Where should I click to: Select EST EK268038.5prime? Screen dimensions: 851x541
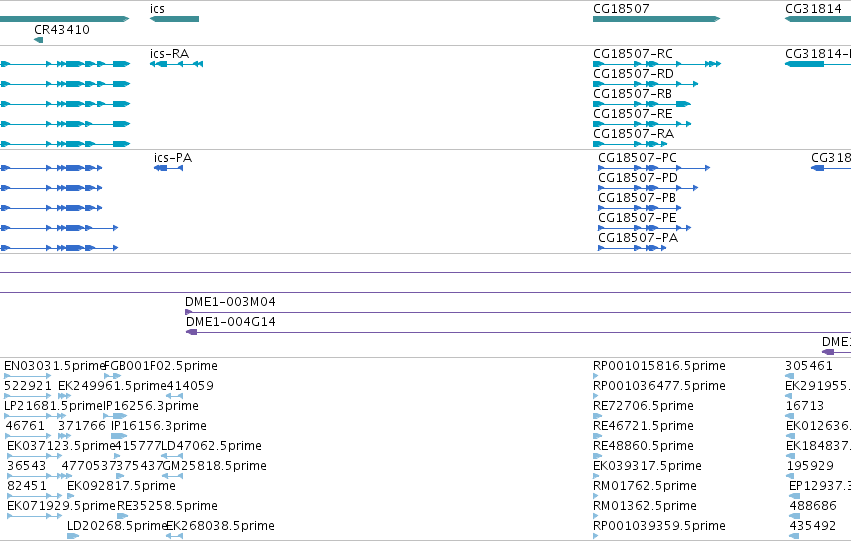coord(220,526)
